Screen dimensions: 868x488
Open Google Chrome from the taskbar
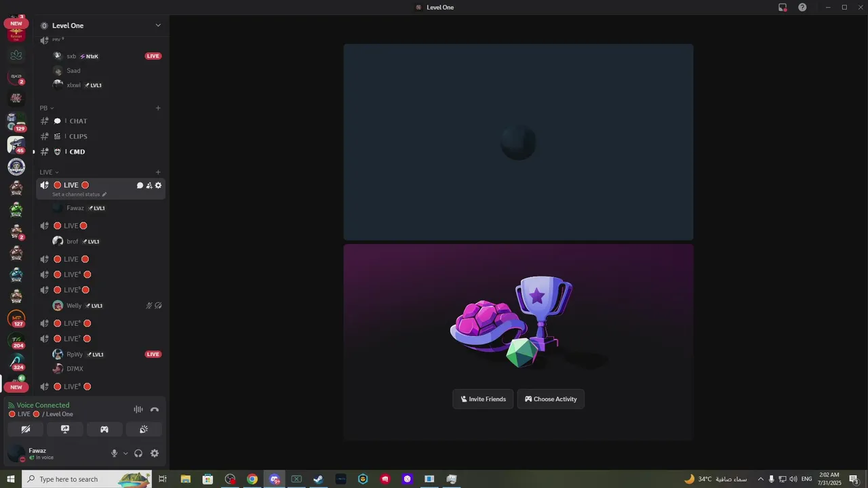click(252, 479)
